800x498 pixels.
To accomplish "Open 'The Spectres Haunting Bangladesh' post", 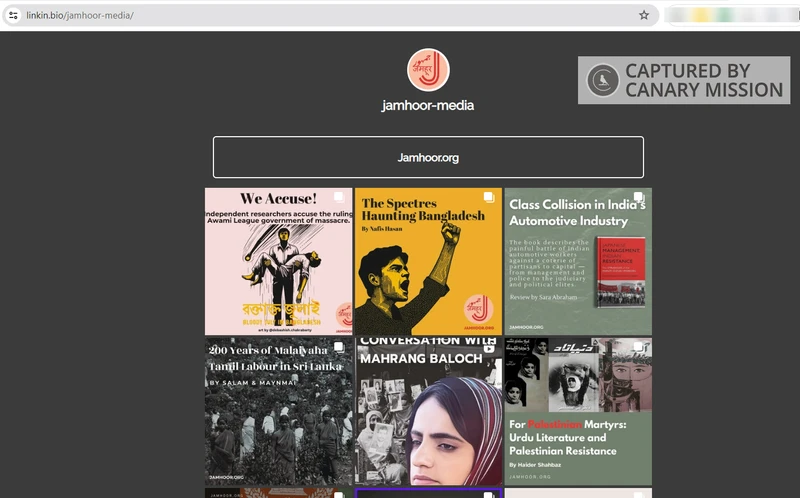I will click(428, 261).
